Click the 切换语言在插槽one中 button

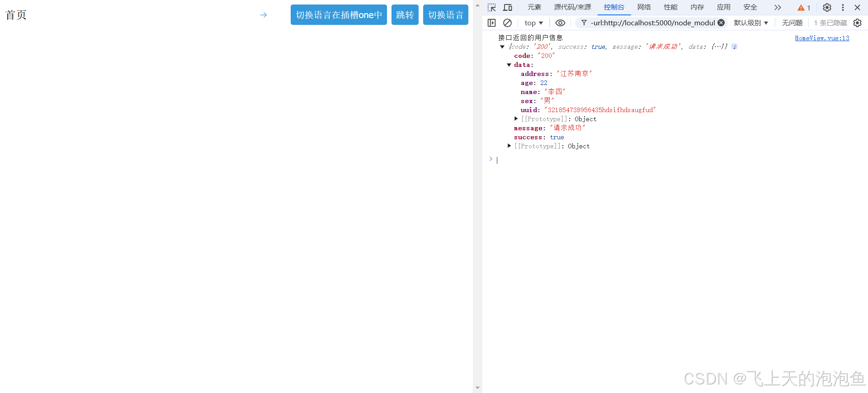pyautogui.click(x=339, y=15)
